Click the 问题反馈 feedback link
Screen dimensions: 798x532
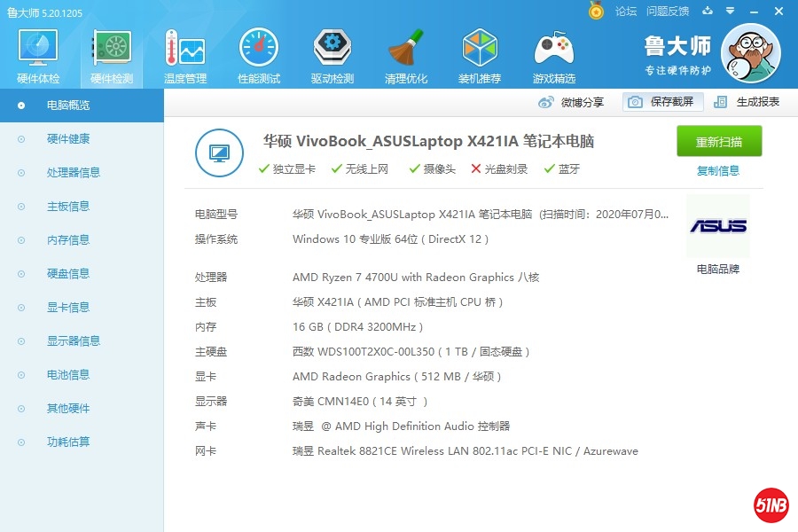668,12
